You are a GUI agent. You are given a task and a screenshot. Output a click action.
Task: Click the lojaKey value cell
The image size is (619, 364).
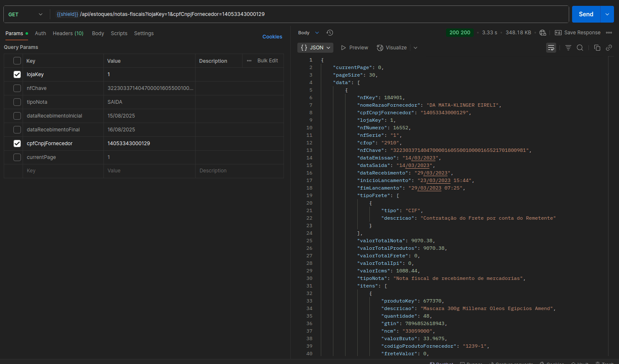pyautogui.click(x=150, y=74)
